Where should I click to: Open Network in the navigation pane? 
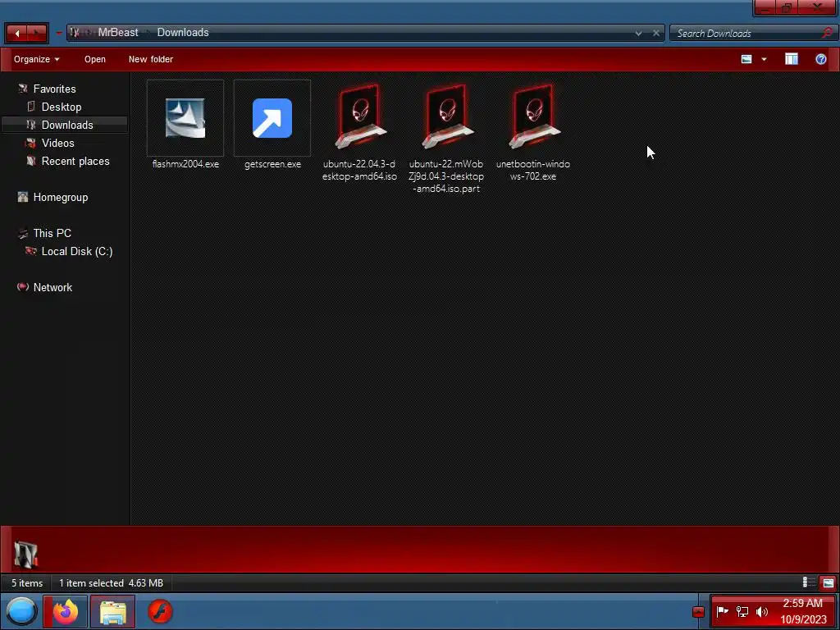coord(52,287)
